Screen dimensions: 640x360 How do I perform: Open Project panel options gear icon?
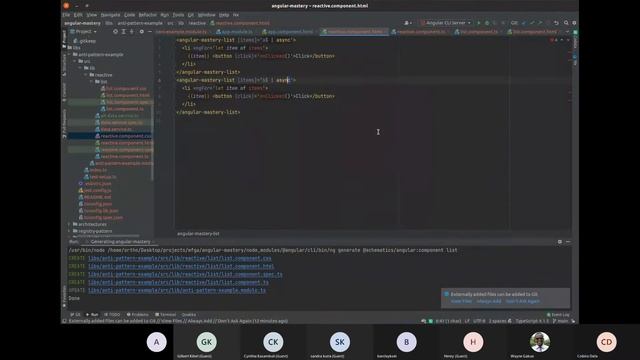(142, 31)
